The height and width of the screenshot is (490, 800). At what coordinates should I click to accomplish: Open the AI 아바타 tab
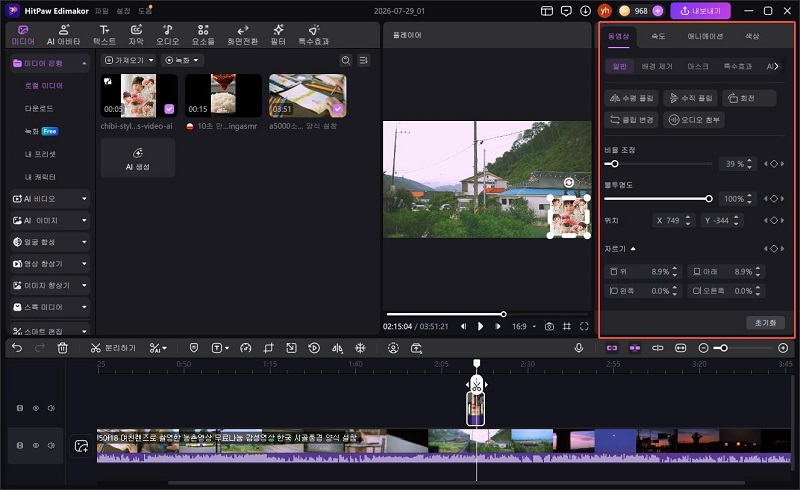click(x=63, y=35)
